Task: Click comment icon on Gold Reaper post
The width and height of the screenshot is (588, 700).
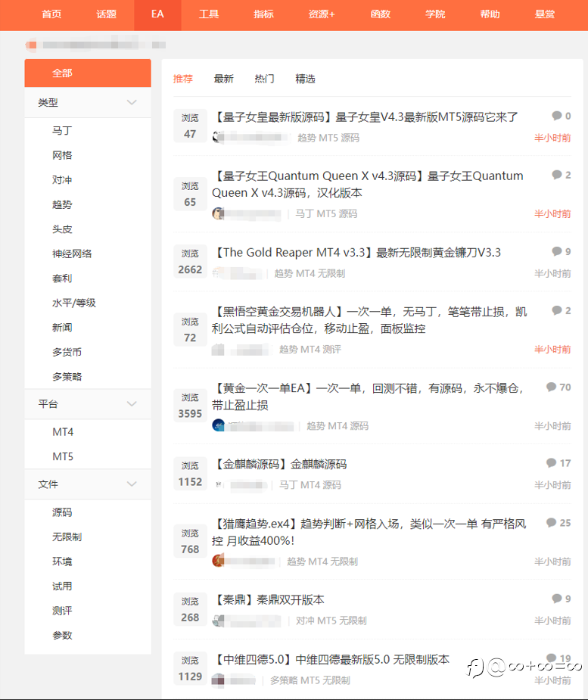Action: tap(557, 252)
